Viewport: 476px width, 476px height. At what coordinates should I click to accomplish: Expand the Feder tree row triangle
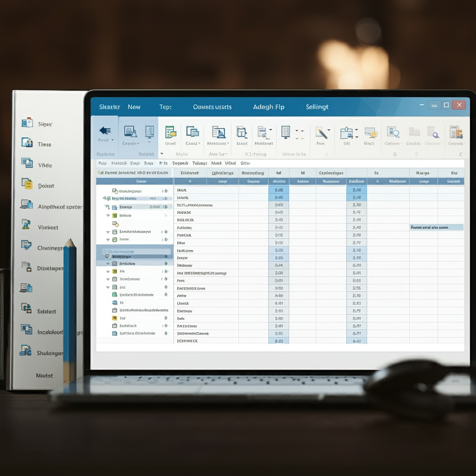(x=108, y=240)
